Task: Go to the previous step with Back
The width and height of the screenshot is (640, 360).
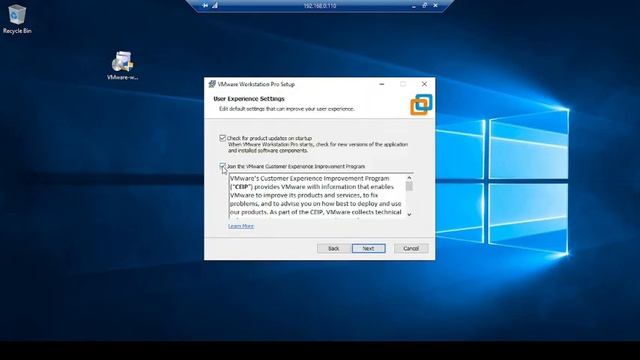Action: pyautogui.click(x=333, y=248)
